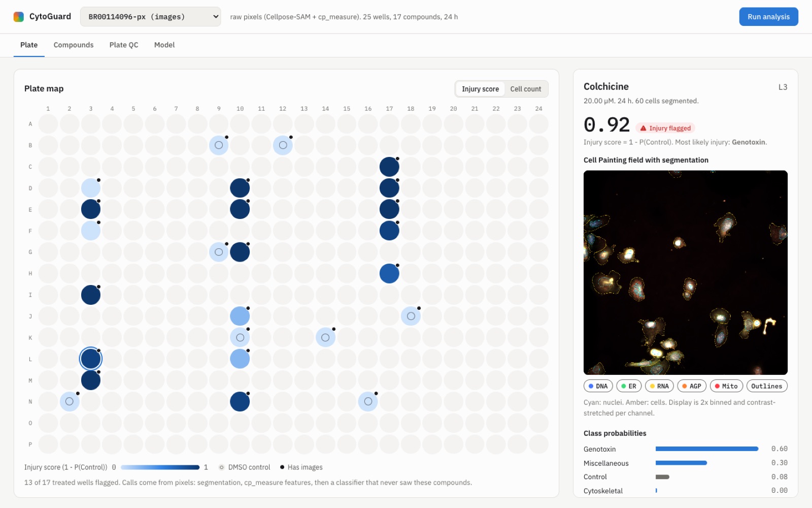The width and height of the screenshot is (812, 508).
Task: Toggle the ER channel chip
Action: pyautogui.click(x=629, y=386)
